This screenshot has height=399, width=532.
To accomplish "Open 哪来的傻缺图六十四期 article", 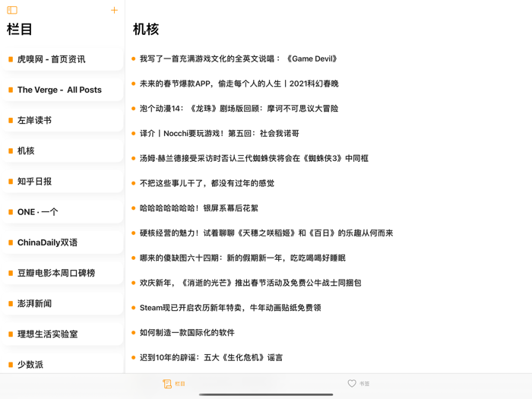I will [239, 258].
